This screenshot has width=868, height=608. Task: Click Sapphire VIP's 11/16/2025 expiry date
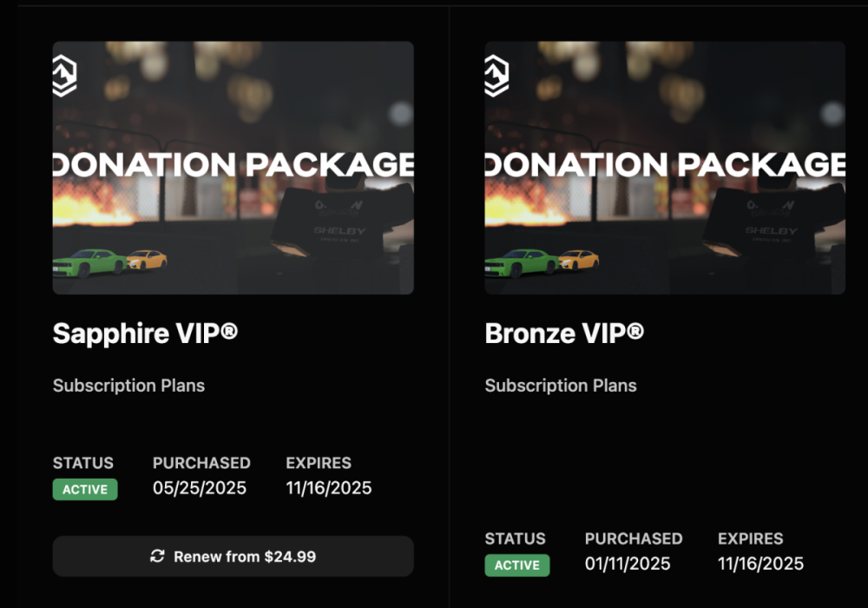tap(329, 488)
